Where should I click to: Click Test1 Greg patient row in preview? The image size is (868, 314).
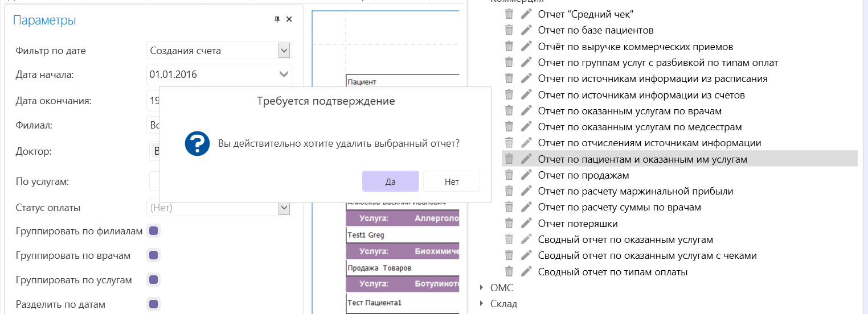click(x=403, y=234)
